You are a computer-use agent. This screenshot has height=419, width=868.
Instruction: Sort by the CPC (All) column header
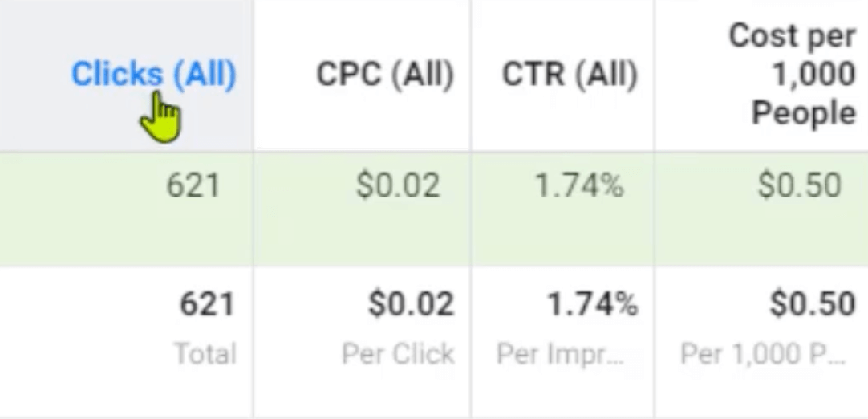pos(385,75)
